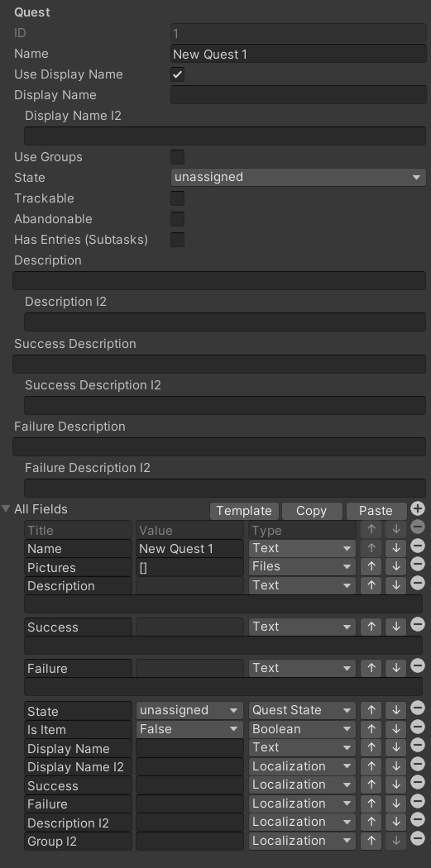Click the Paste button

point(376,511)
